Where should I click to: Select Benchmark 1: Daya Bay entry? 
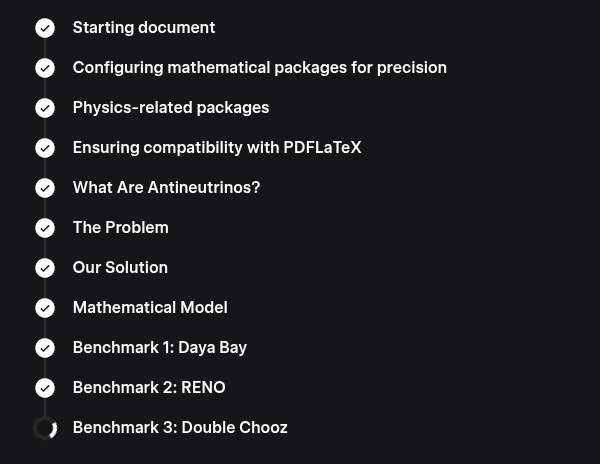pos(159,348)
